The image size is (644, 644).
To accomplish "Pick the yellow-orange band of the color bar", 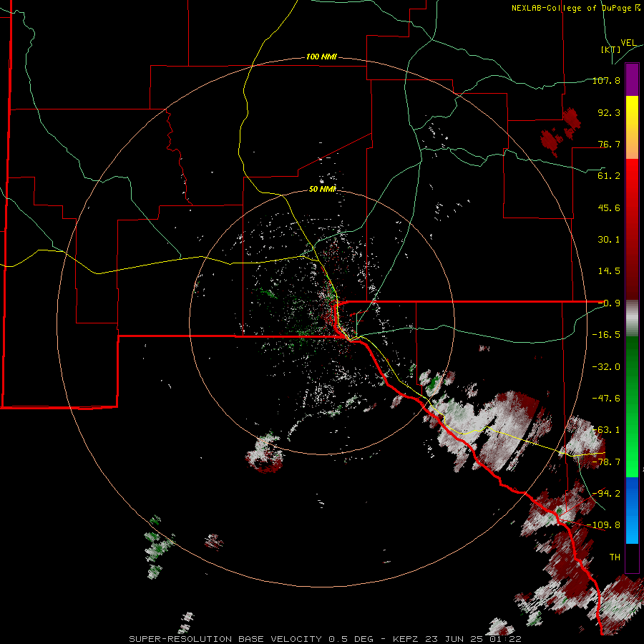I will pos(632,127).
